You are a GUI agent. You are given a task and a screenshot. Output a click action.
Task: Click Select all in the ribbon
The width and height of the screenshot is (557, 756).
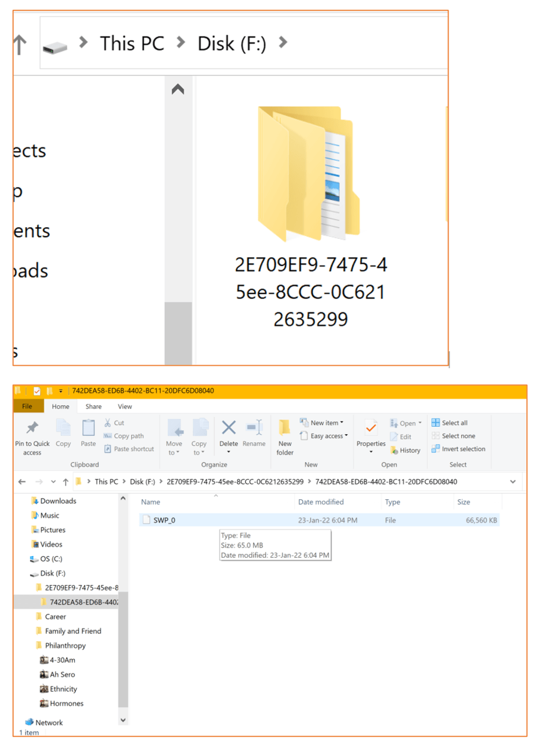450,423
